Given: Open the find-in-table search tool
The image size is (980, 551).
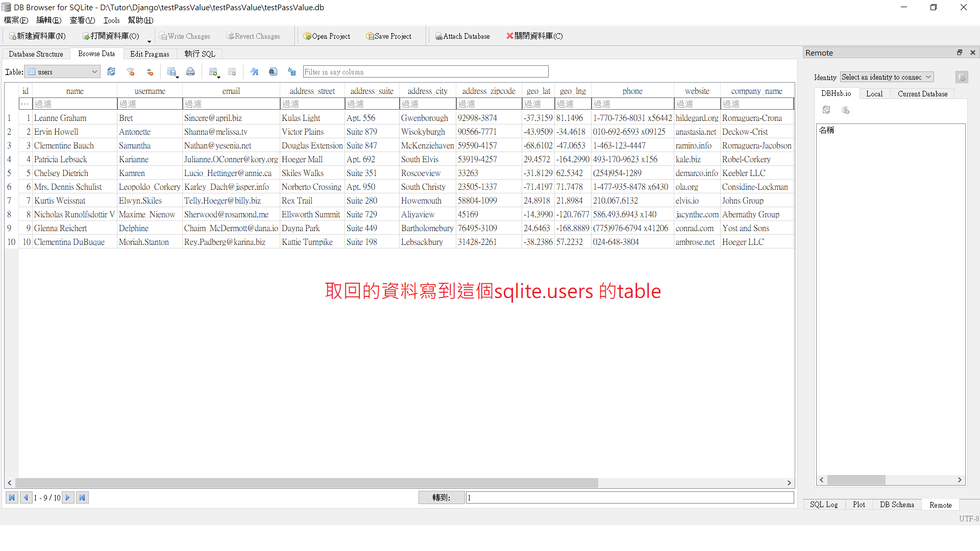Looking at the screenshot, I should pos(273,71).
